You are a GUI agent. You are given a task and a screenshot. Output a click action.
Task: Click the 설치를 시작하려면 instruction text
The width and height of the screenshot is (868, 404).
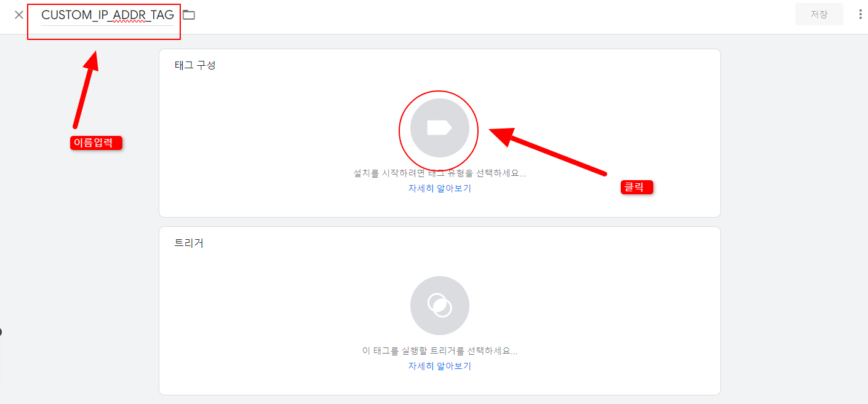point(438,172)
